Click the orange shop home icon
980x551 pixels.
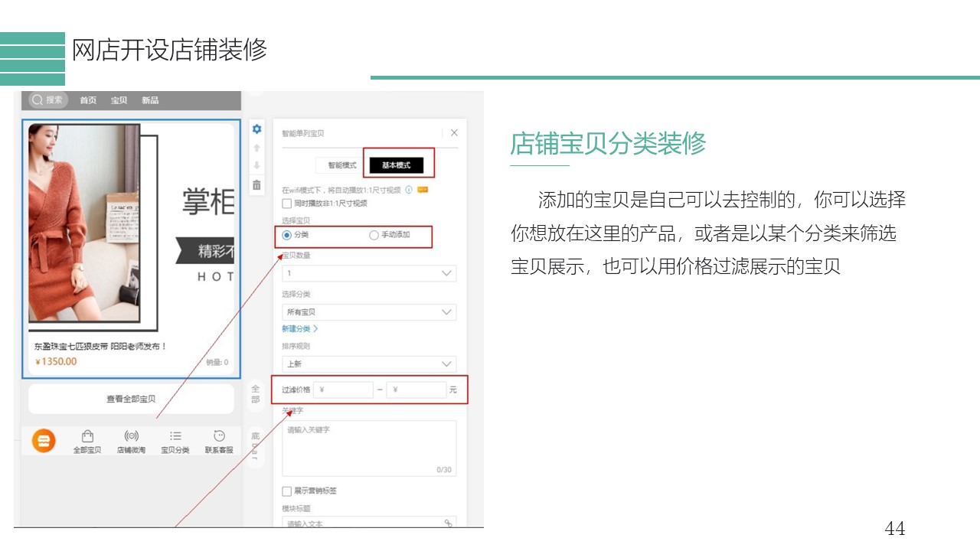[x=44, y=441]
